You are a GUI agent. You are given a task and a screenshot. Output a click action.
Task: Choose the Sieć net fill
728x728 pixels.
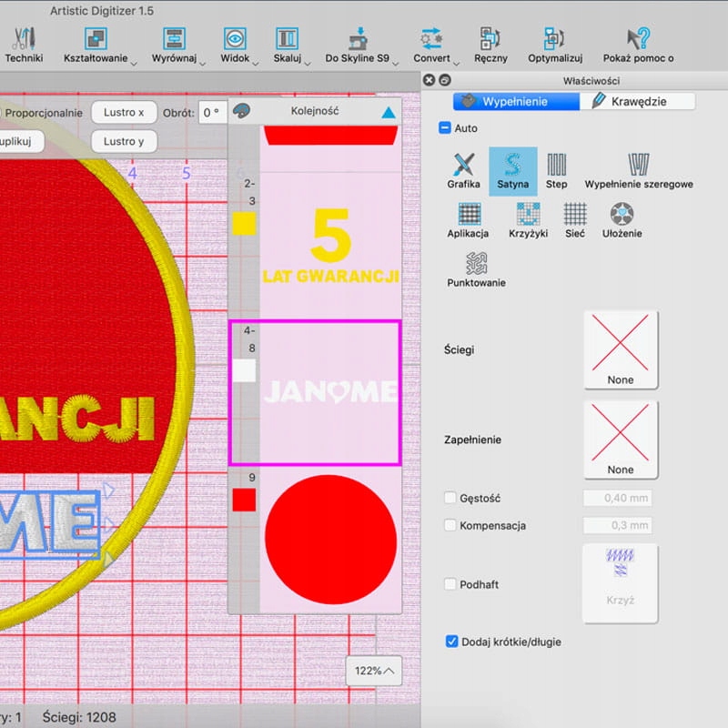pyautogui.click(x=575, y=217)
